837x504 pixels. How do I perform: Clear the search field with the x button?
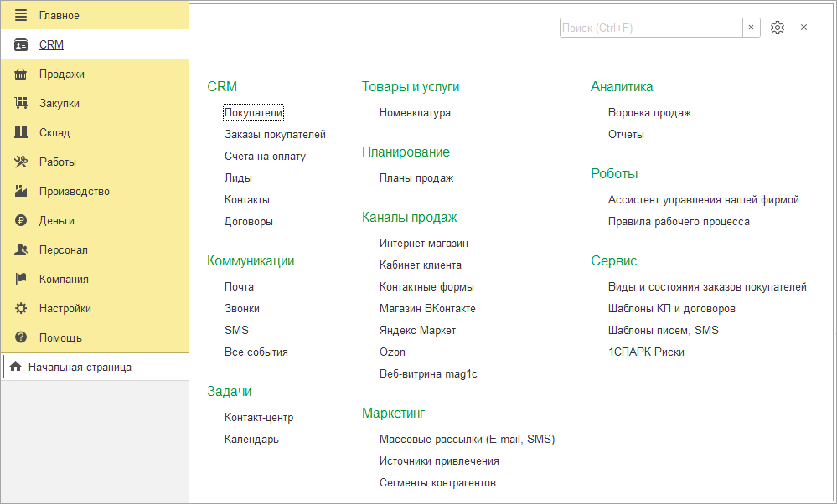click(x=751, y=28)
